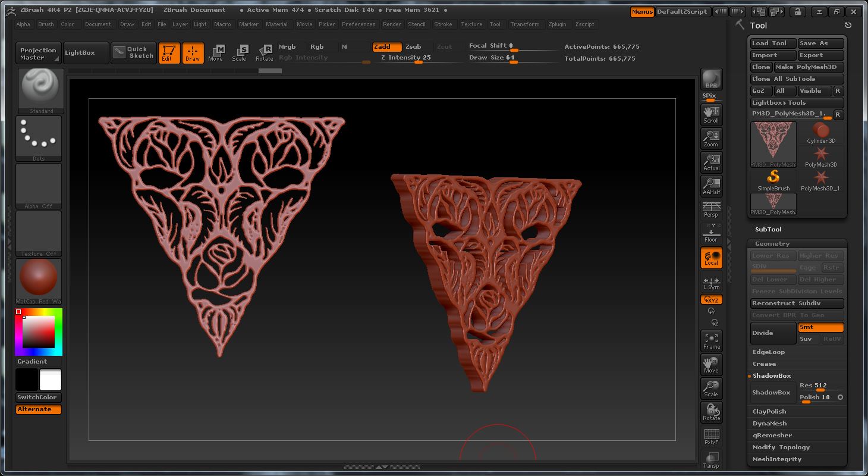This screenshot has height=476, width=868.
Task: Toggle the Persp perspective icon
Action: click(x=711, y=209)
